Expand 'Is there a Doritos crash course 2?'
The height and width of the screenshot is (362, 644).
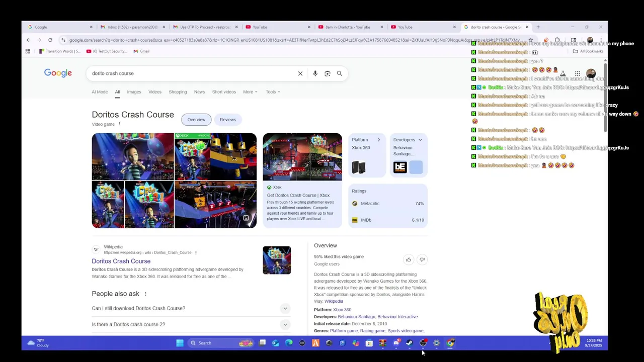coord(190,324)
